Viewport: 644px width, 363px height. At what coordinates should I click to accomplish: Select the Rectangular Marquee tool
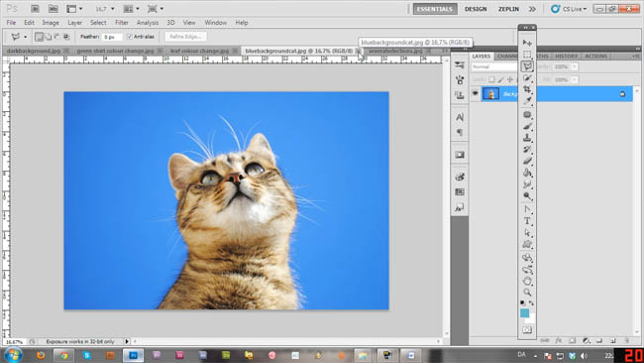click(x=527, y=55)
